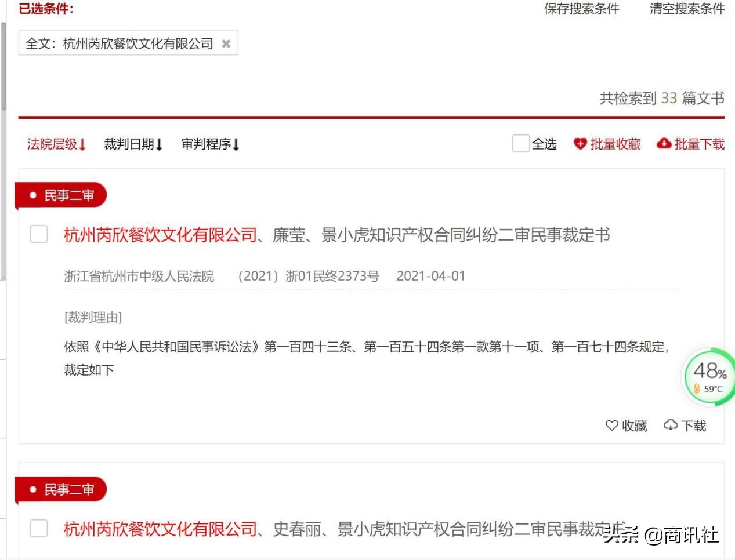Select the 民事二审 category tab
Screen dimensions: 735x560
(67, 195)
